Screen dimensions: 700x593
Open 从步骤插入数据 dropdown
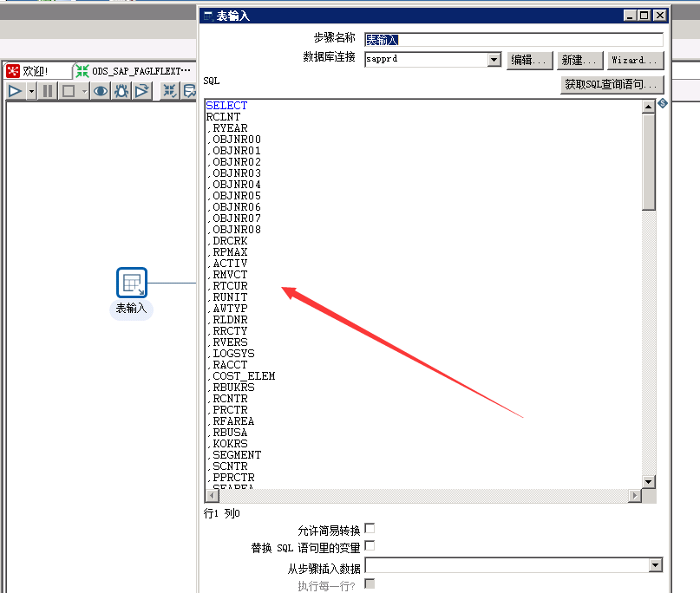(655, 565)
